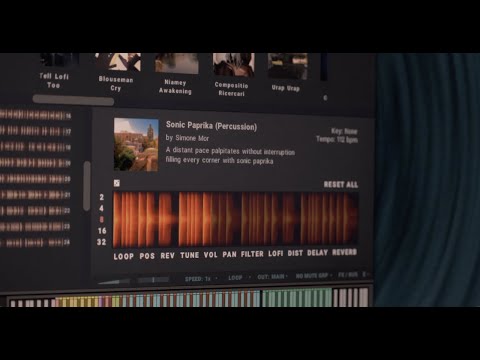
Task: Open the REV tab
Action: (x=167, y=256)
